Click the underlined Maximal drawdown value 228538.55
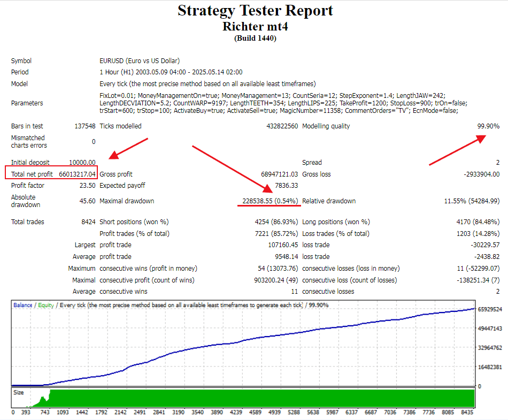The height and width of the screenshot is (420, 508). (x=271, y=201)
